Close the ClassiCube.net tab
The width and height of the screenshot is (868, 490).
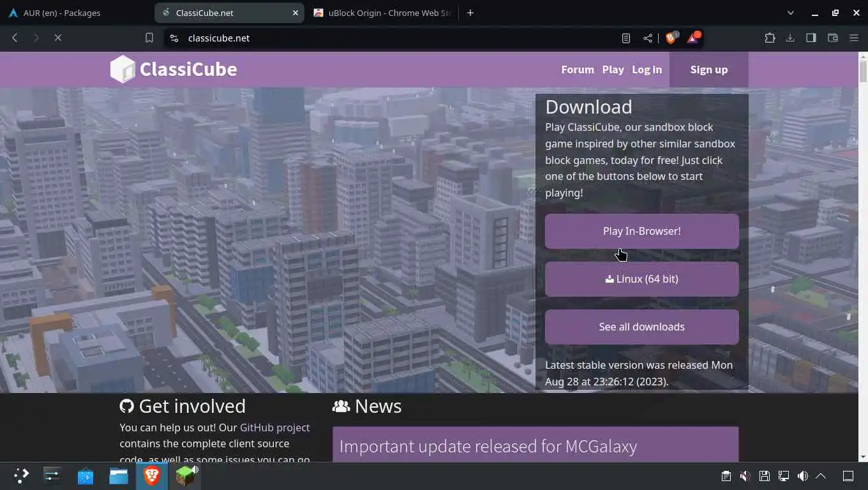coord(296,13)
